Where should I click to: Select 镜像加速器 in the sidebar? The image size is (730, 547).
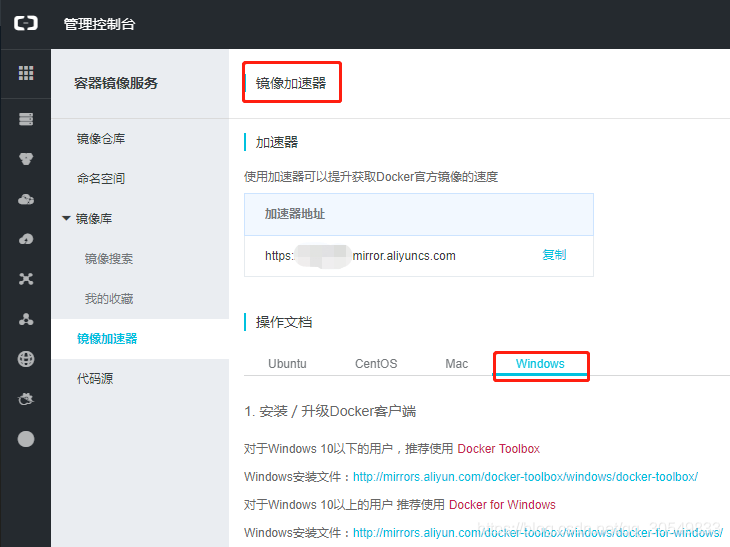tap(107, 338)
